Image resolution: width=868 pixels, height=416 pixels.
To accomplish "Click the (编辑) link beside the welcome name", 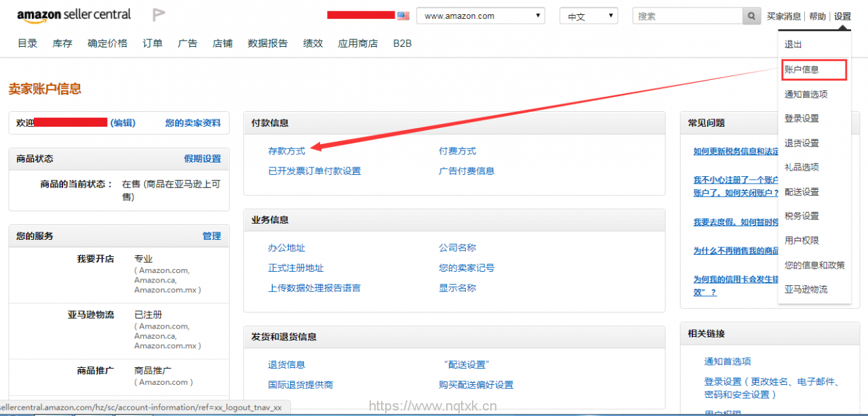I will (x=123, y=123).
